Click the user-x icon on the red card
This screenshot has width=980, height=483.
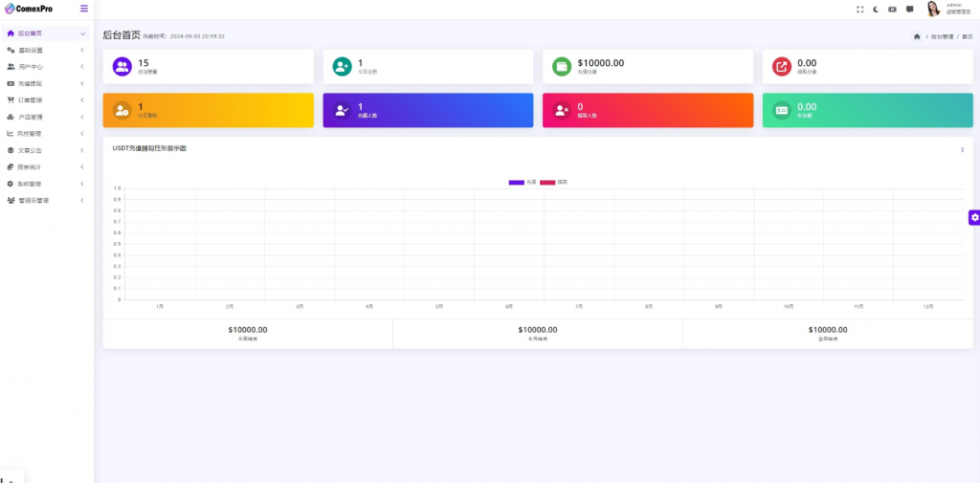tap(562, 110)
